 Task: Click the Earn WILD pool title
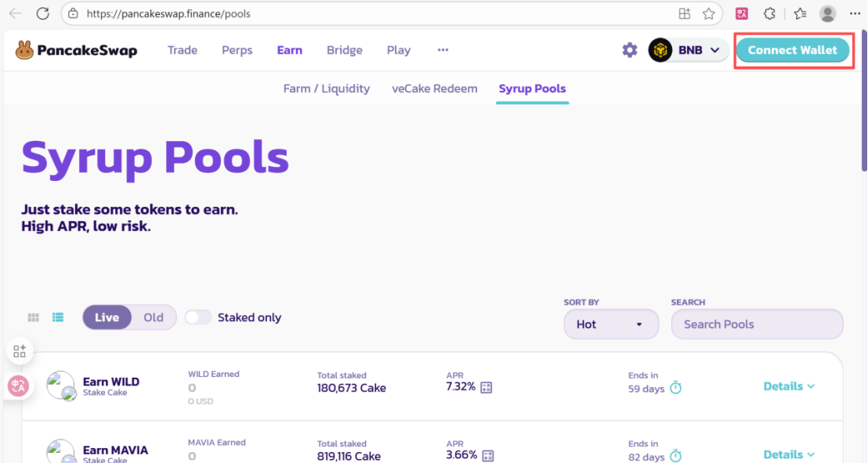pos(110,382)
